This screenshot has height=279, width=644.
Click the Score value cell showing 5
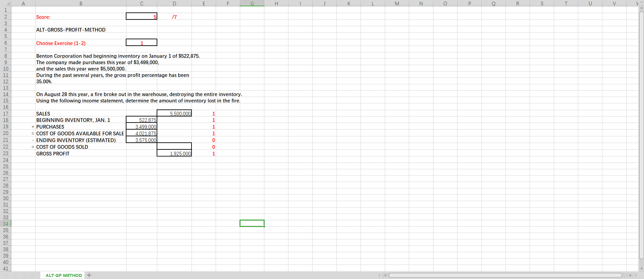pyautogui.click(x=142, y=16)
